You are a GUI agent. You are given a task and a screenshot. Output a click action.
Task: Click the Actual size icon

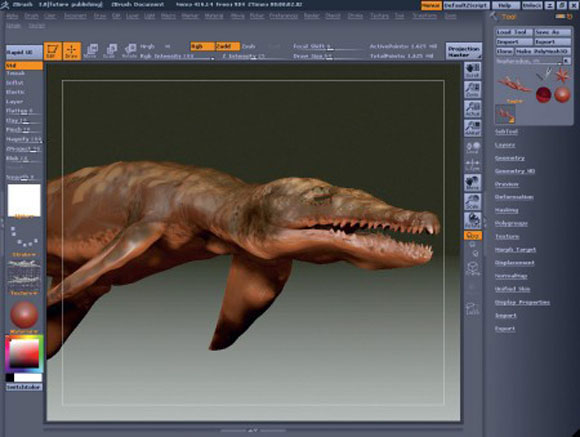pos(473,108)
